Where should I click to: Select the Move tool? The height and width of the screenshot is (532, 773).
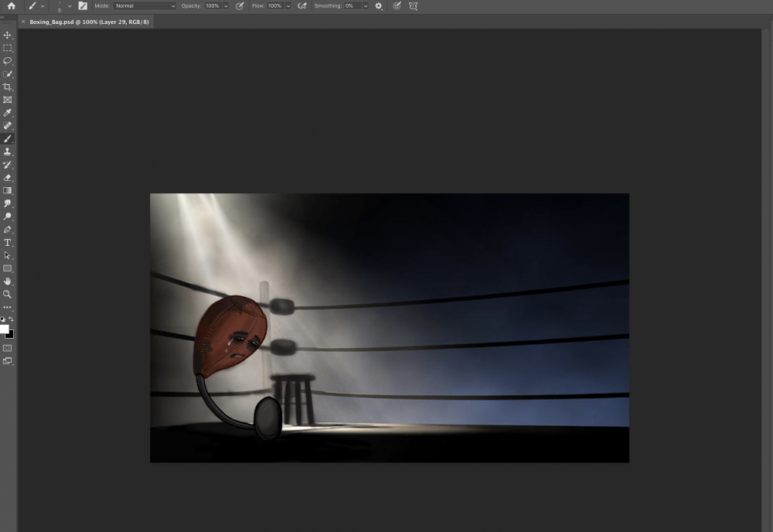click(x=8, y=35)
